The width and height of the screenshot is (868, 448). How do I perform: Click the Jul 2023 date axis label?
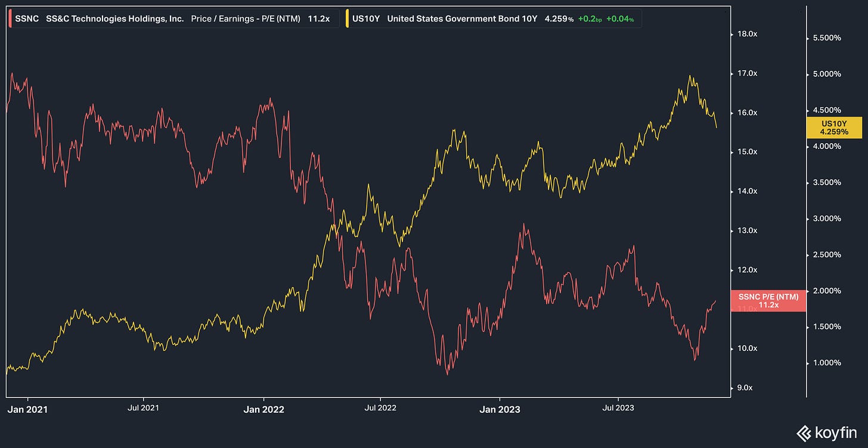pos(618,408)
